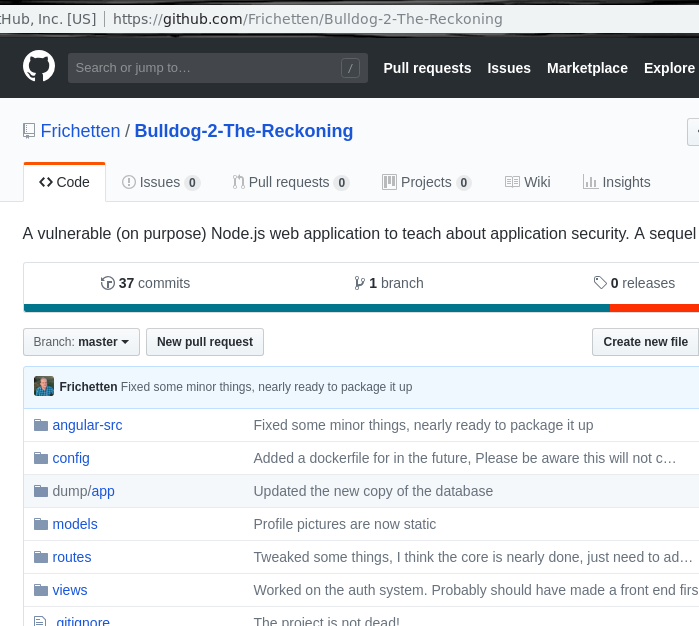This screenshot has width=699, height=626.
Task: Open the Insights tab
Action: [x=616, y=182]
